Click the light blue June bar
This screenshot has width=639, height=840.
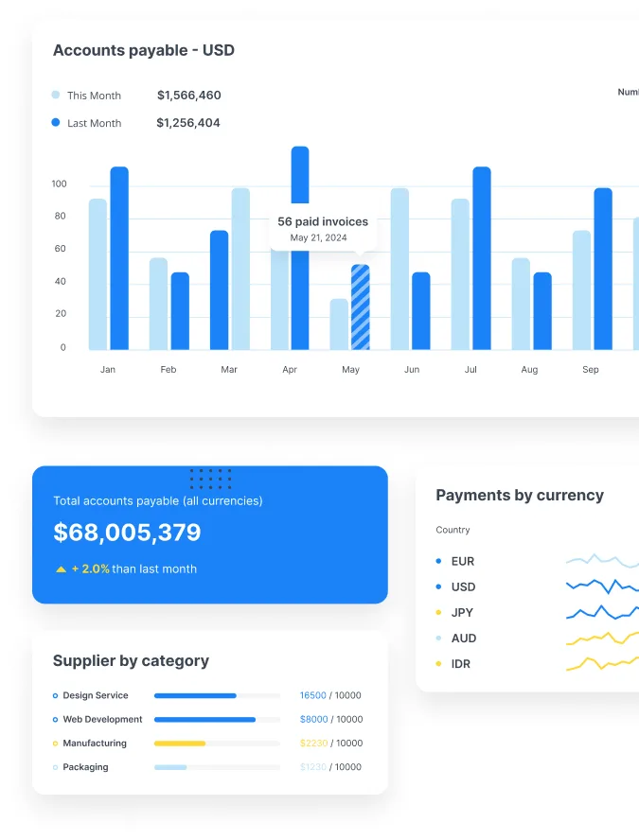399,269
